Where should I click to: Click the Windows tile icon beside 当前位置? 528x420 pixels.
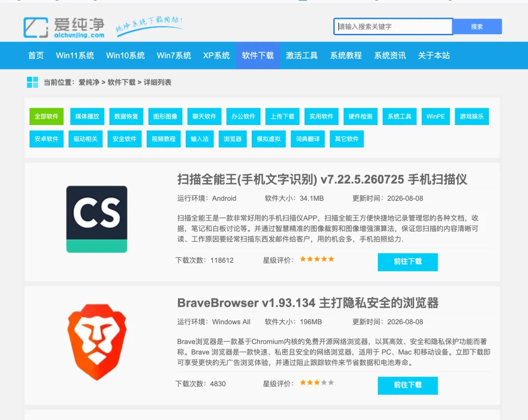tap(32, 82)
